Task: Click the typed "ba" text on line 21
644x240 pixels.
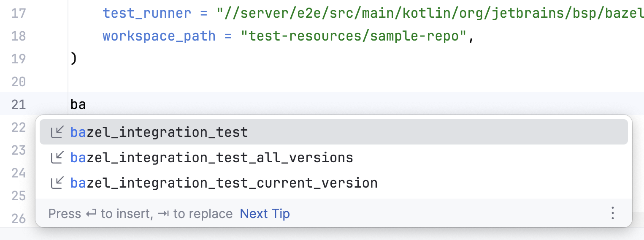Action: pyautogui.click(x=78, y=104)
